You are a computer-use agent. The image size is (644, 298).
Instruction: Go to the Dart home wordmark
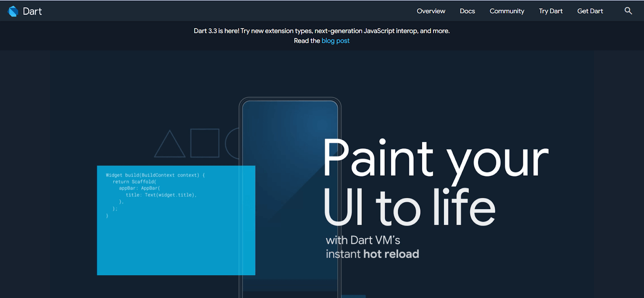[x=32, y=11]
